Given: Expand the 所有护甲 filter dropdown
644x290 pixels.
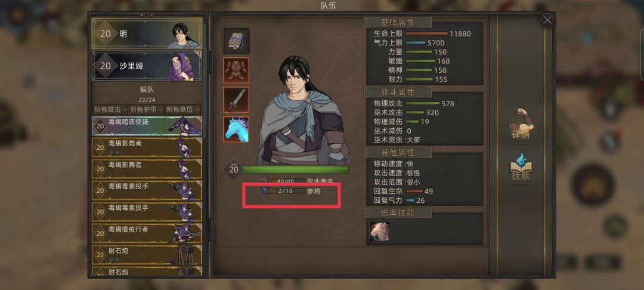Looking at the screenshot, I should point(146,109).
